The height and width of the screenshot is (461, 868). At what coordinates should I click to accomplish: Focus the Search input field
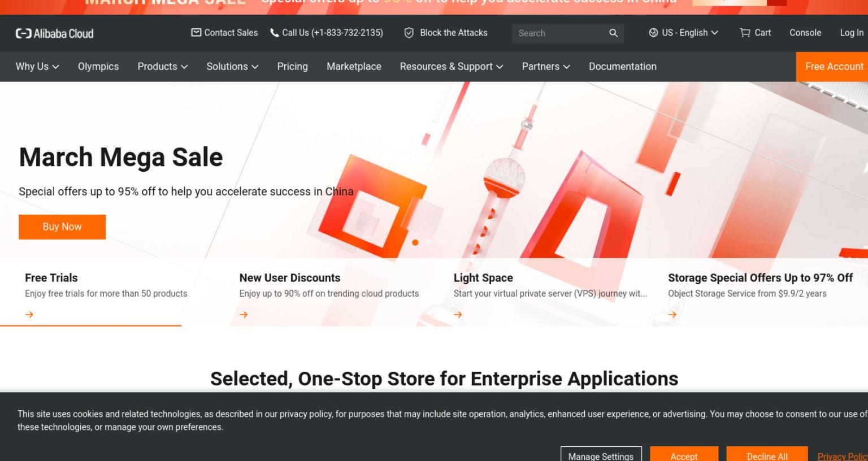(x=559, y=33)
